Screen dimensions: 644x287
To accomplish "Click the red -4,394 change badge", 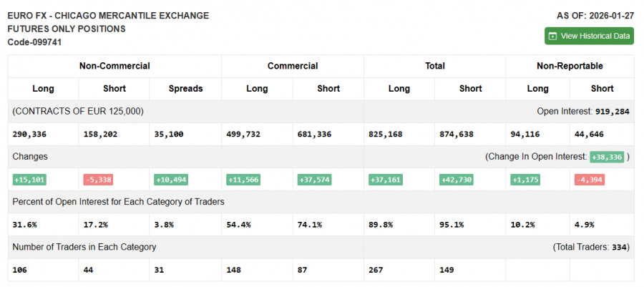I will pos(590,180).
